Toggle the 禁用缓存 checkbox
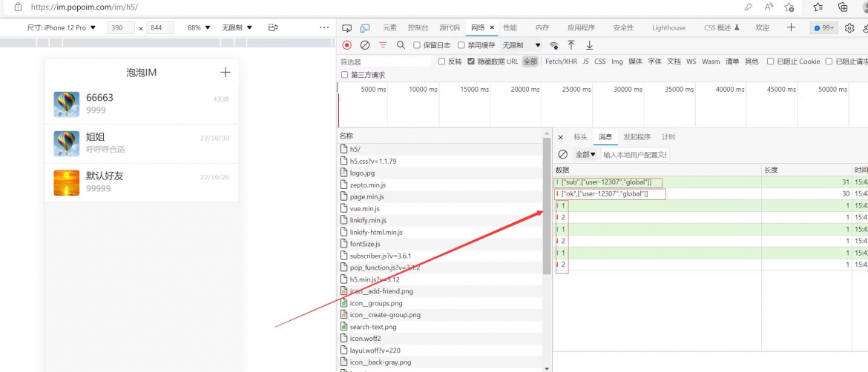Image resolution: width=868 pixels, height=372 pixels. pyautogui.click(x=461, y=45)
